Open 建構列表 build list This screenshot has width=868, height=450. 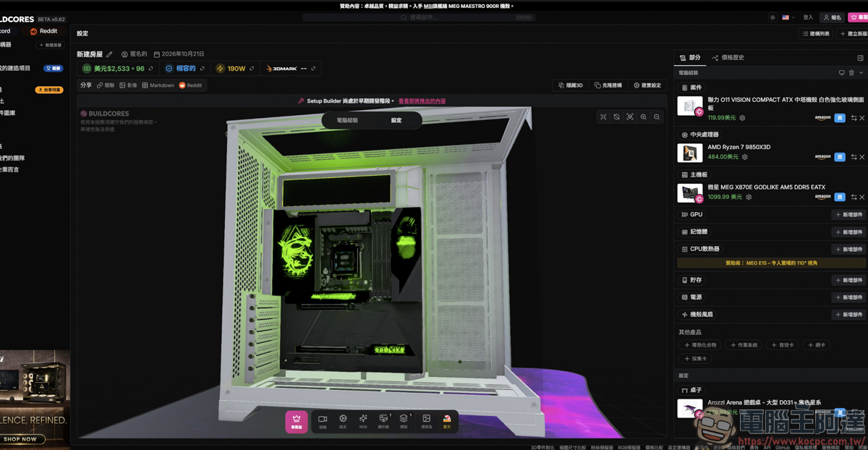click(x=816, y=33)
